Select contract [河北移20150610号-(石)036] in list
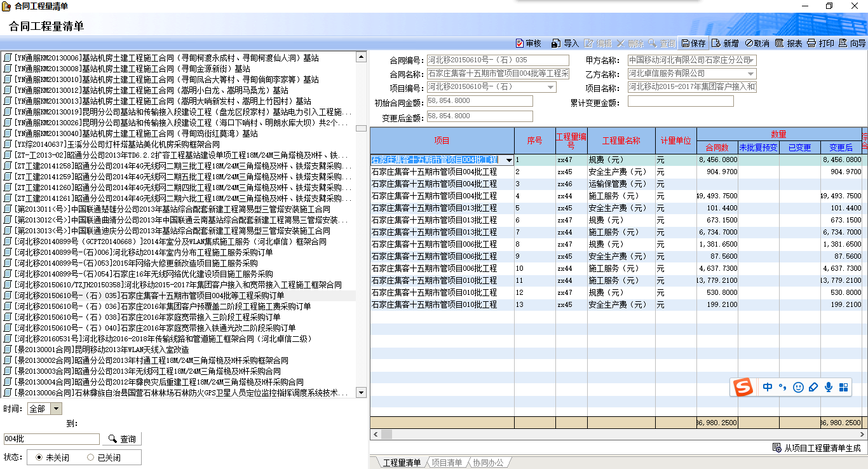 (162, 306)
